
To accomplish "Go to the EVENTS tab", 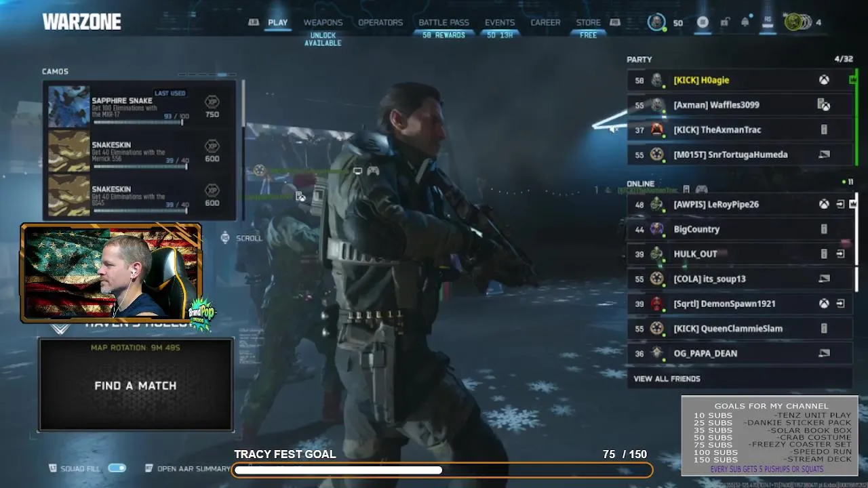I will [x=500, y=22].
